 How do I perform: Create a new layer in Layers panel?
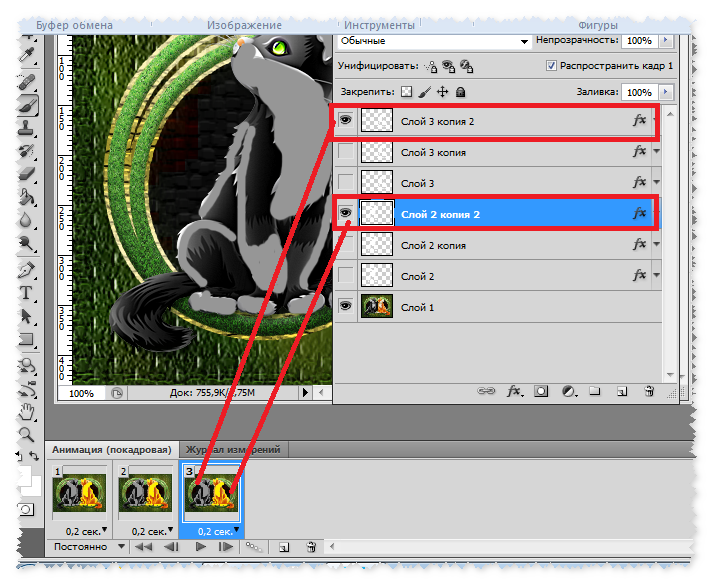(x=622, y=391)
